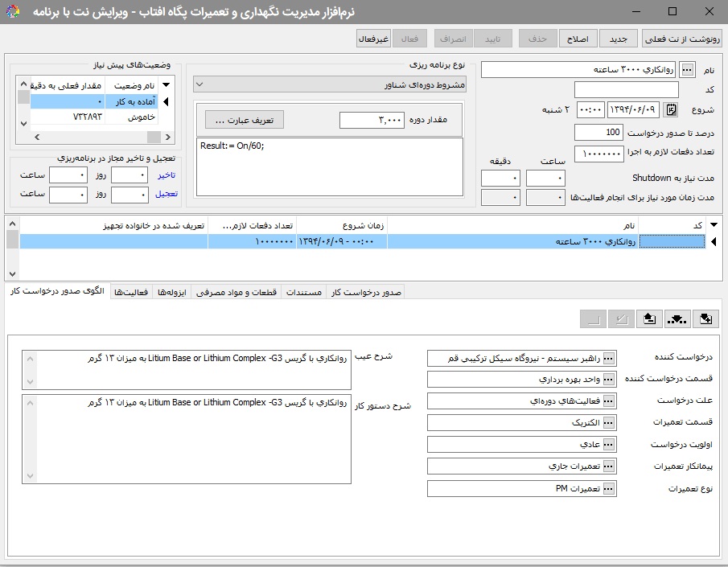Click the تعریف عبارت button
This screenshot has height=567, width=728.
click(x=245, y=120)
